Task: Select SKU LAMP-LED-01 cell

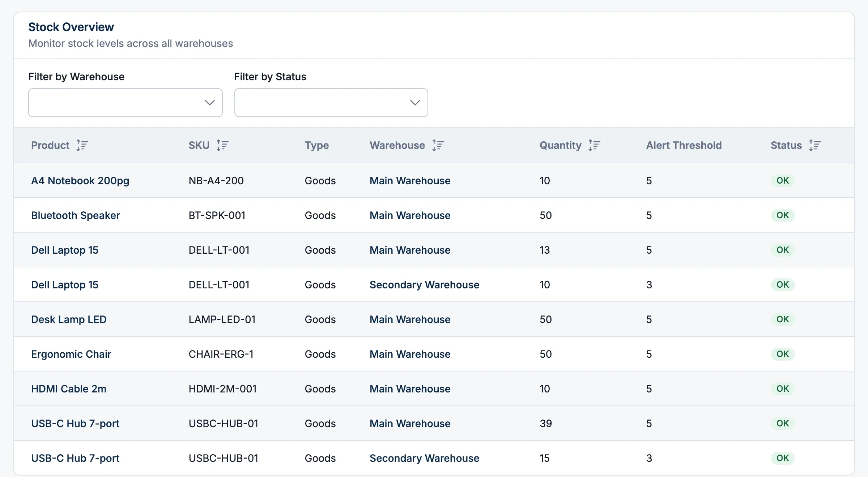Action: (222, 319)
